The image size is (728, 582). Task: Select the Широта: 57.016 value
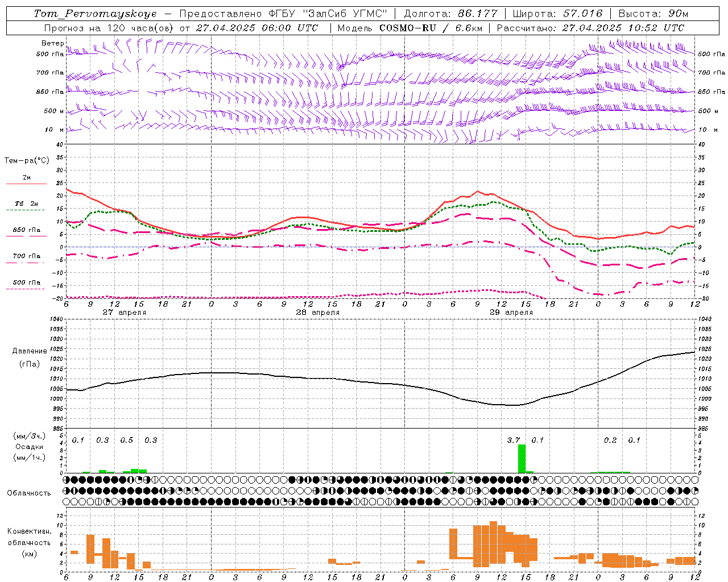(557, 14)
